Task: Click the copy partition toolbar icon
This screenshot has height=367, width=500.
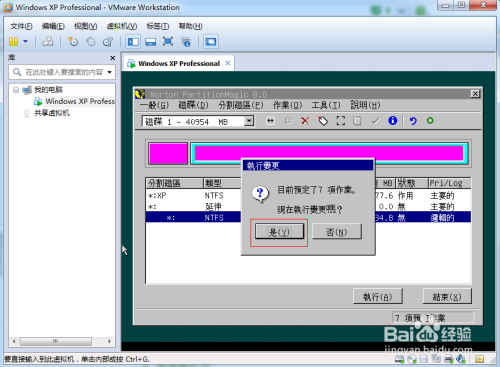Action: pyautogui.click(x=357, y=121)
